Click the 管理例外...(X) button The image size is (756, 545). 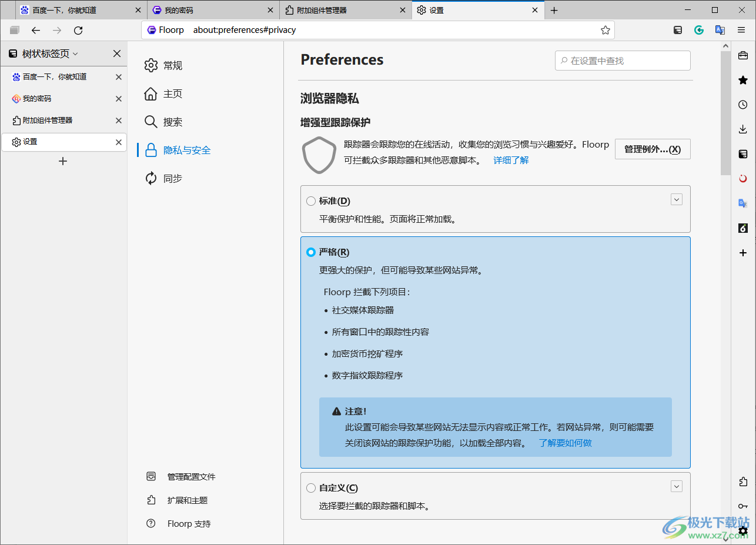coord(653,149)
